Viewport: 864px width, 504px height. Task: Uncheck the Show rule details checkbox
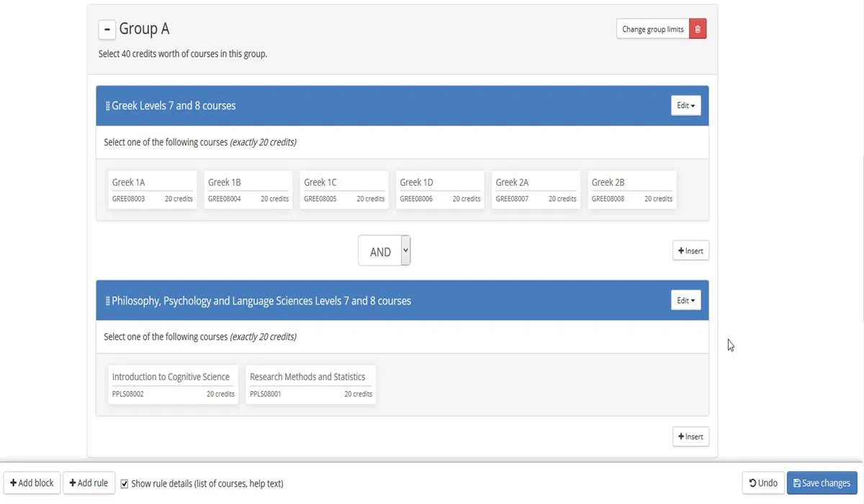pos(124,484)
